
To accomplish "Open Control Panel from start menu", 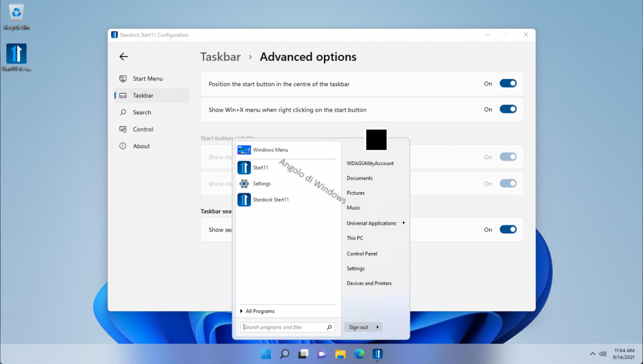I will 362,254.
